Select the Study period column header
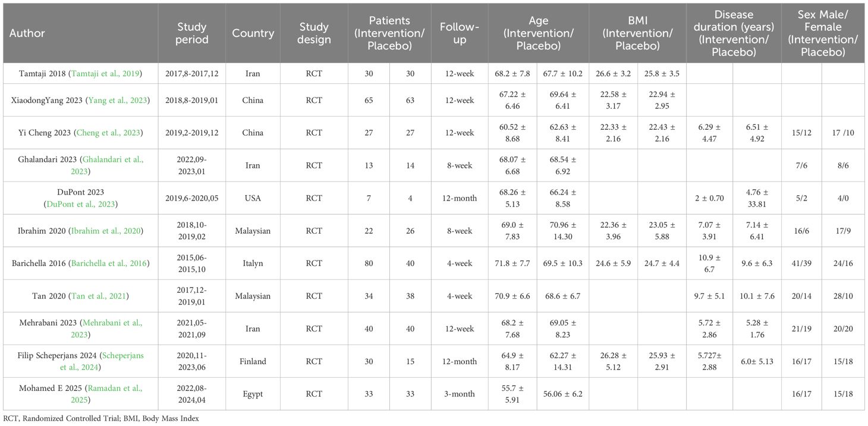This screenshot has width=868, height=426. pos(193,33)
